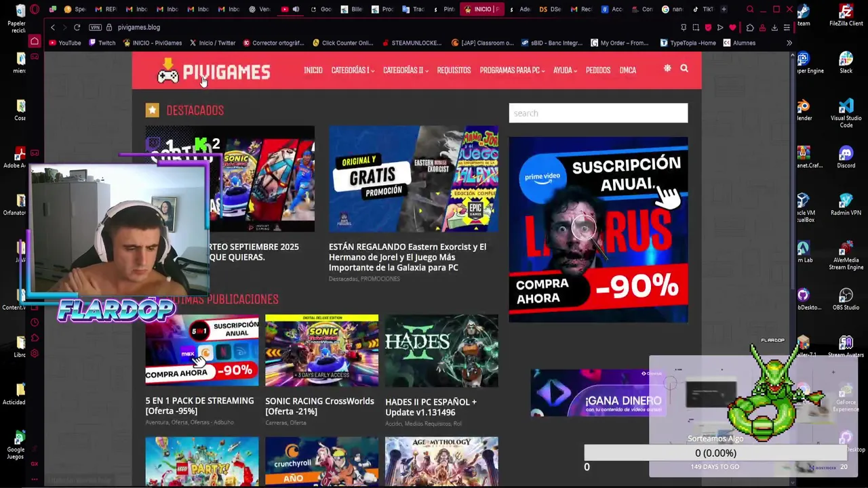
Task: Expand AYUDA dropdown menu
Action: tap(565, 70)
